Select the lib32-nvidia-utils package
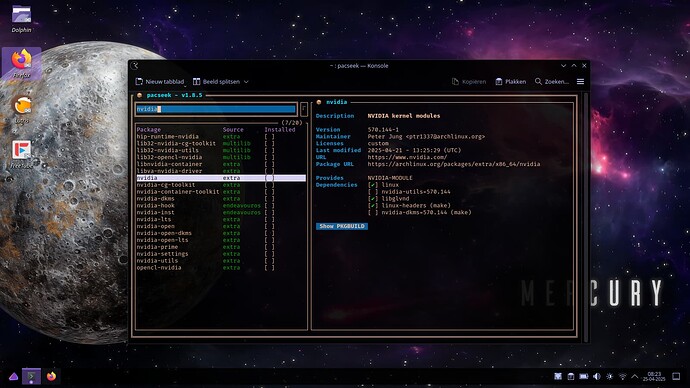 (221, 150)
